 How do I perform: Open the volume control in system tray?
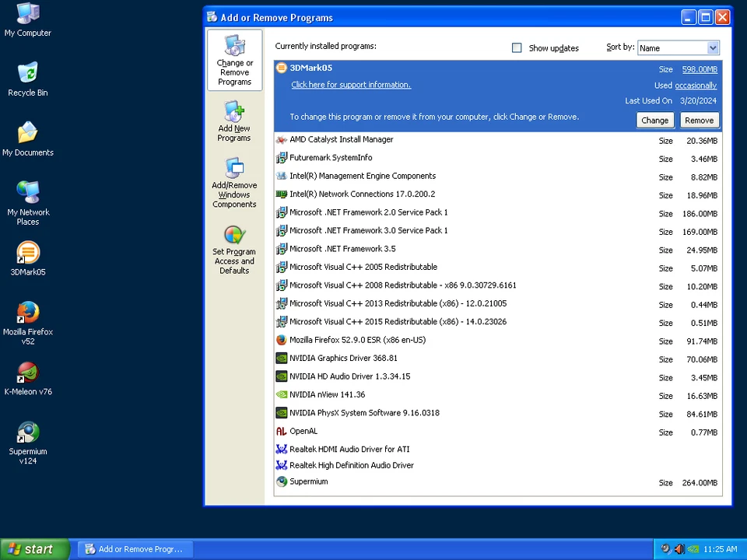[x=679, y=549]
